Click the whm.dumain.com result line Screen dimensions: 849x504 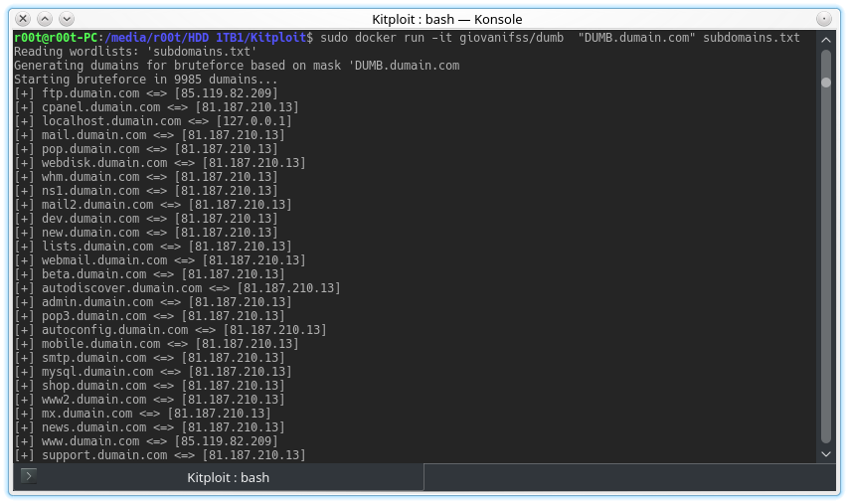146,177
